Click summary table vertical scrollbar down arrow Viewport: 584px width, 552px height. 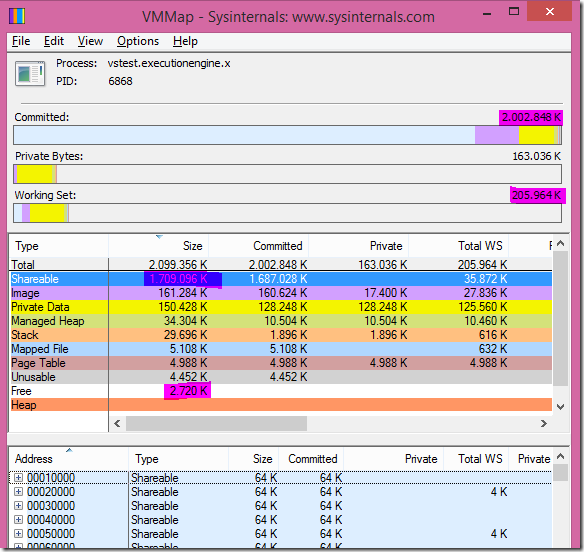tap(560, 407)
